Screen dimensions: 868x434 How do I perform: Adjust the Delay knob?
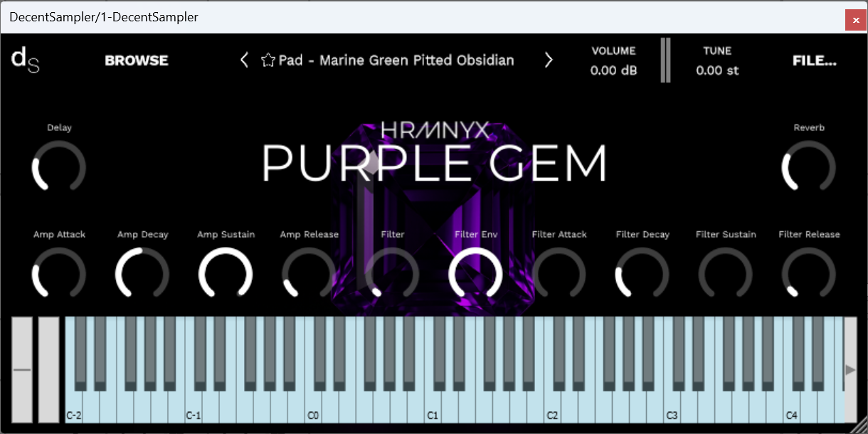point(59,167)
